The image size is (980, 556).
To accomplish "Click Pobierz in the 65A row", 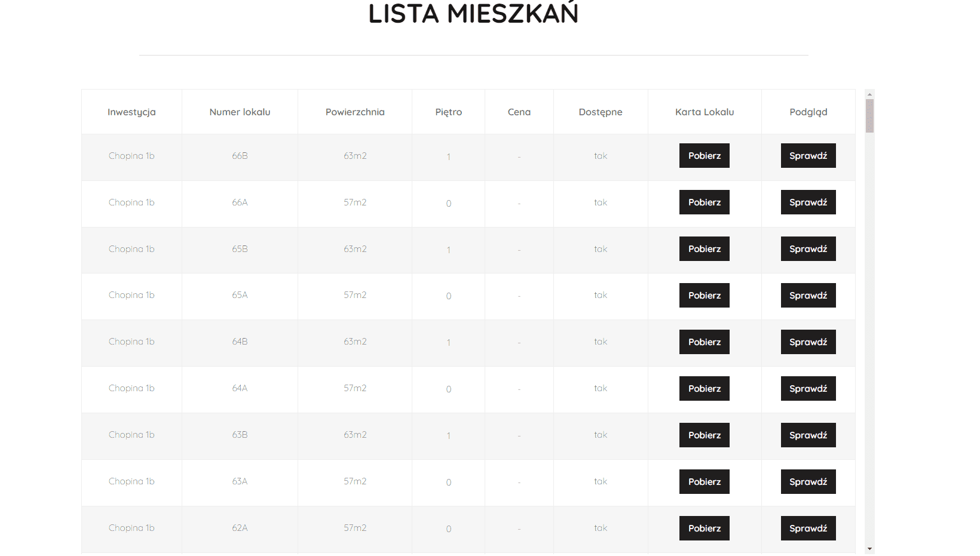I will coord(704,296).
